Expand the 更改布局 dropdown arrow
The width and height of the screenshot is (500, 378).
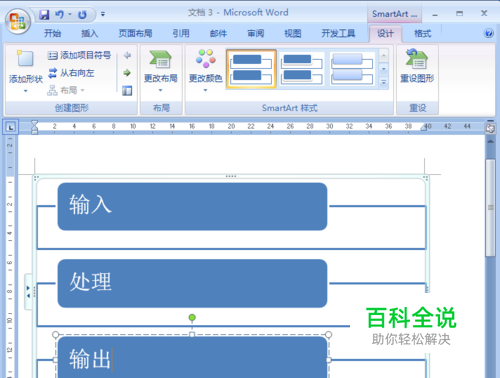(x=160, y=90)
